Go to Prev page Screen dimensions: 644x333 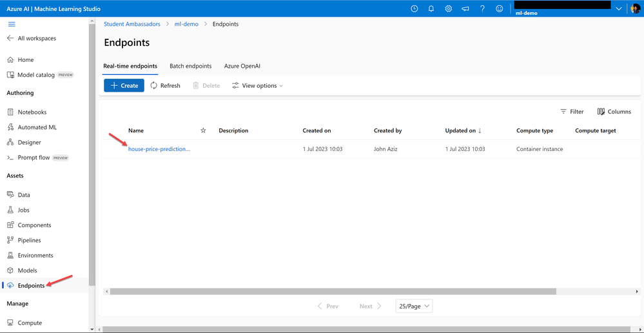pyautogui.click(x=327, y=307)
